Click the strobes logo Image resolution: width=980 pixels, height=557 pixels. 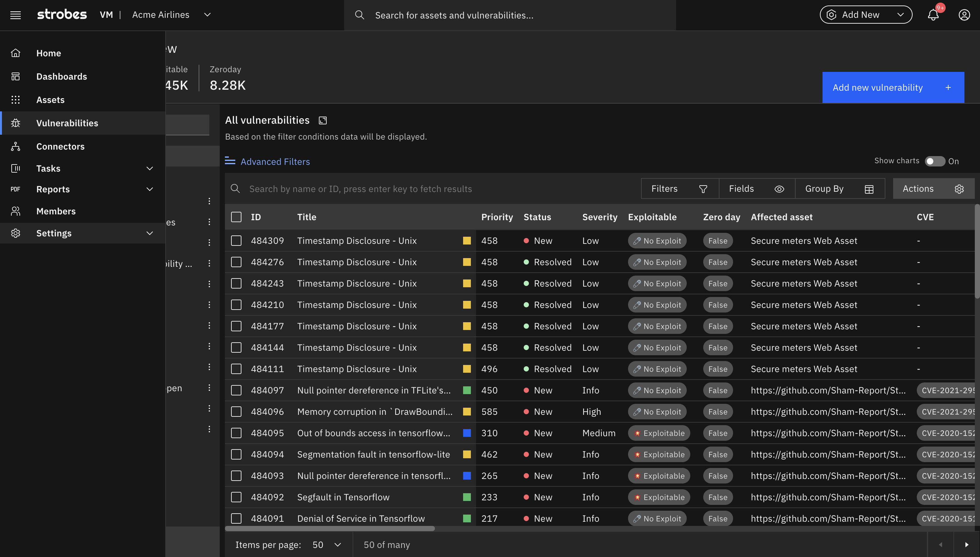(x=62, y=15)
